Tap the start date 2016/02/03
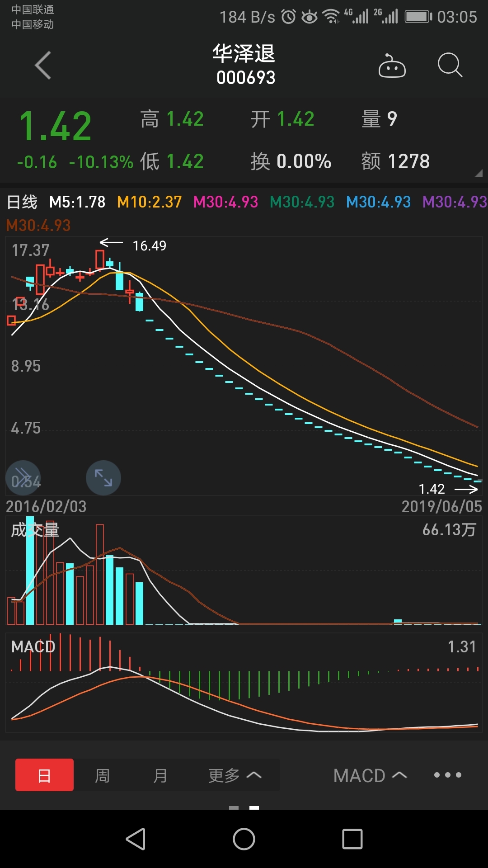The image size is (488, 868). click(46, 507)
